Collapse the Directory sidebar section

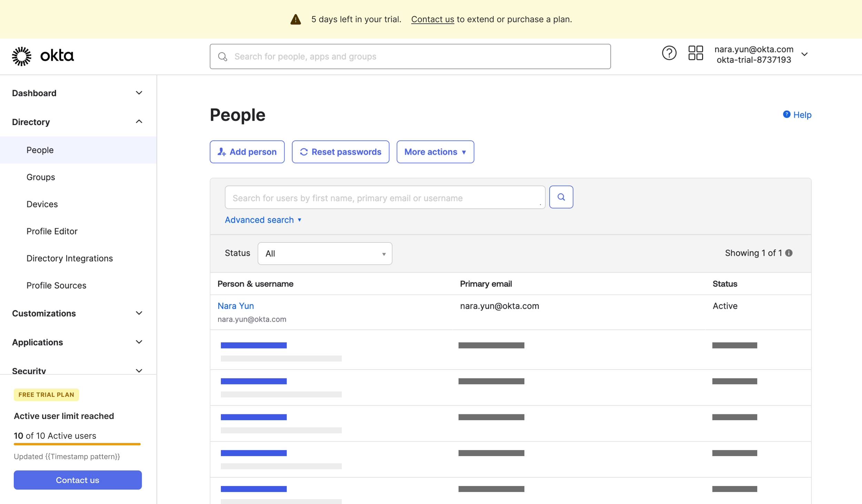pos(139,122)
